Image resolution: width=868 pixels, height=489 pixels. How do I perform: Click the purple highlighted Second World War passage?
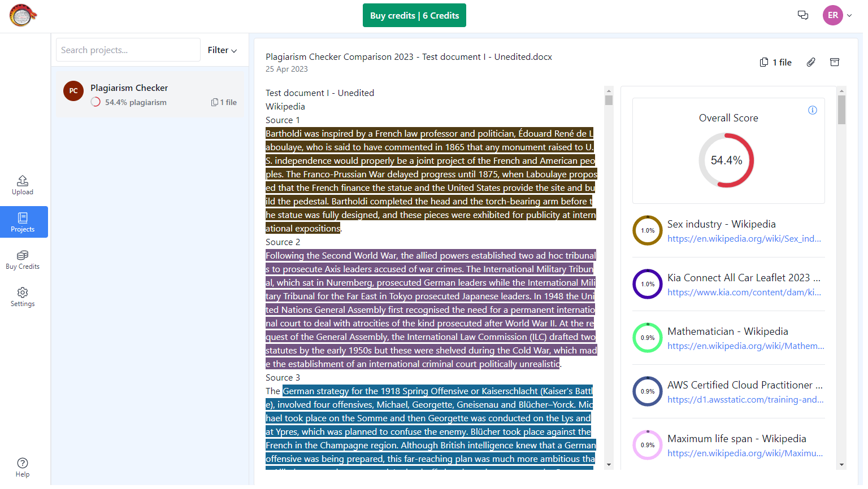431,309
